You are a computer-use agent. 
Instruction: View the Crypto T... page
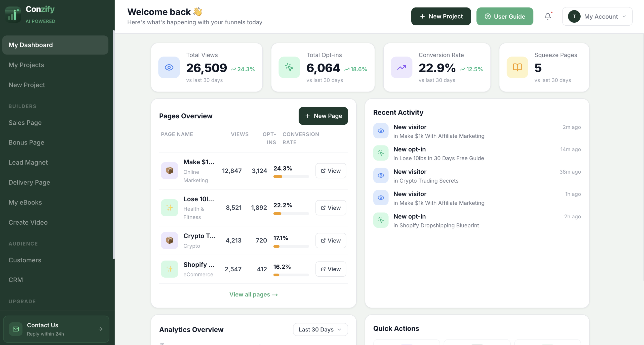click(331, 240)
